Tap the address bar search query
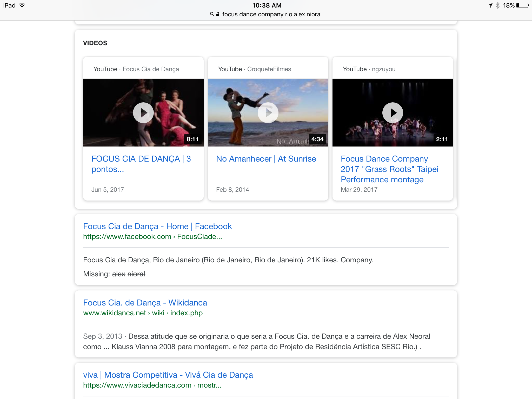532x399 pixels. coord(272,14)
